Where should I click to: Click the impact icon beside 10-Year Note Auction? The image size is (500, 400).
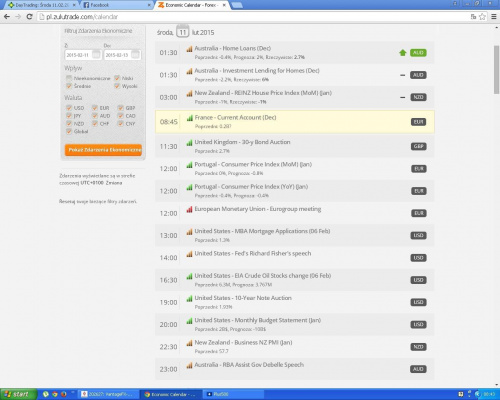point(189,298)
